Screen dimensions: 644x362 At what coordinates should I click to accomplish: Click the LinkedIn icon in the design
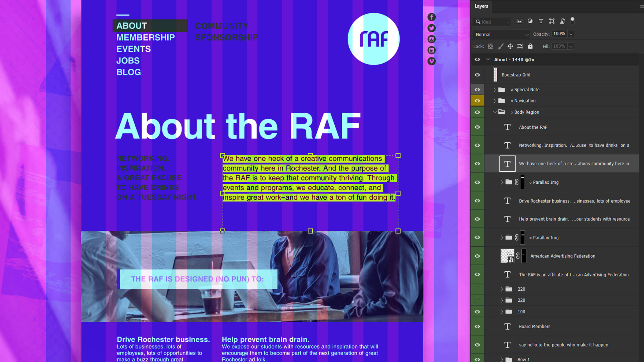431,50
